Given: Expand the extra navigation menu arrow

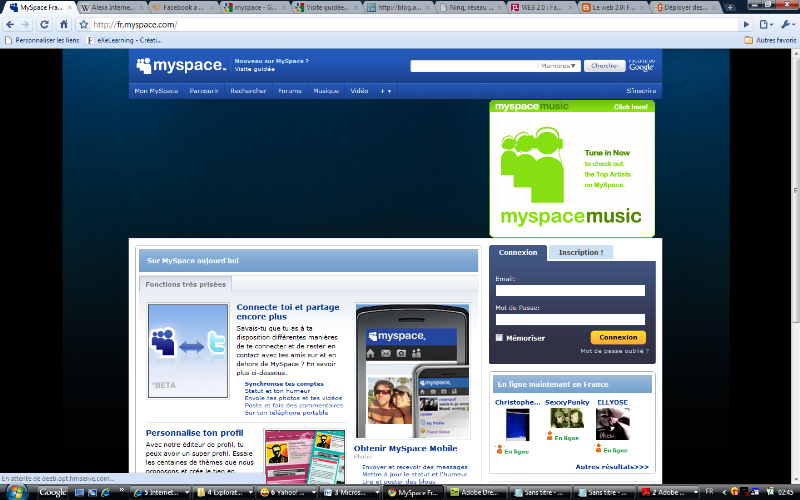Looking at the screenshot, I should (385, 91).
